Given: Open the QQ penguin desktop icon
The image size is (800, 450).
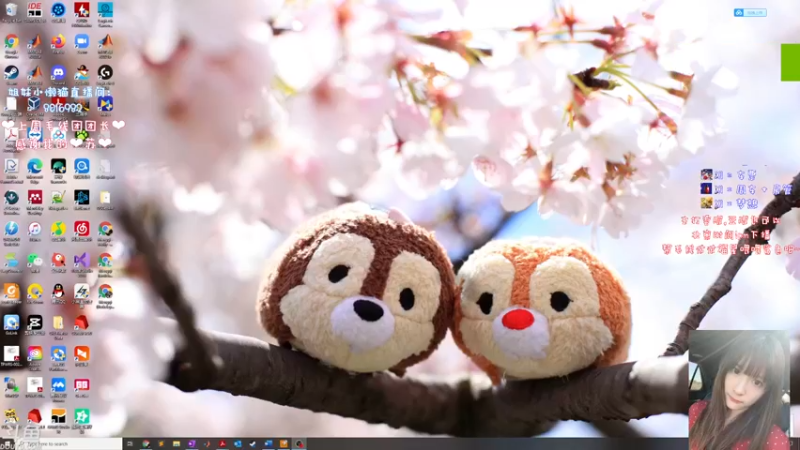Looking at the screenshot, I should coord(58,291).
